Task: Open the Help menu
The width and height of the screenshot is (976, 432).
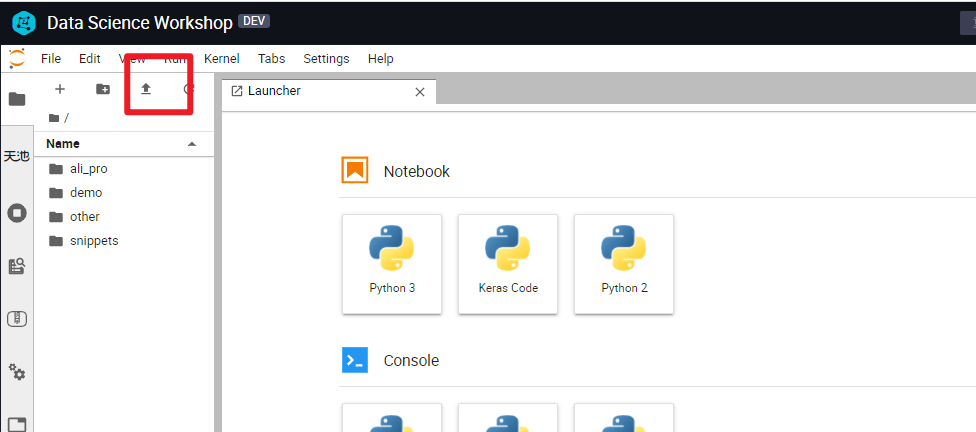Action: (380, 59)
